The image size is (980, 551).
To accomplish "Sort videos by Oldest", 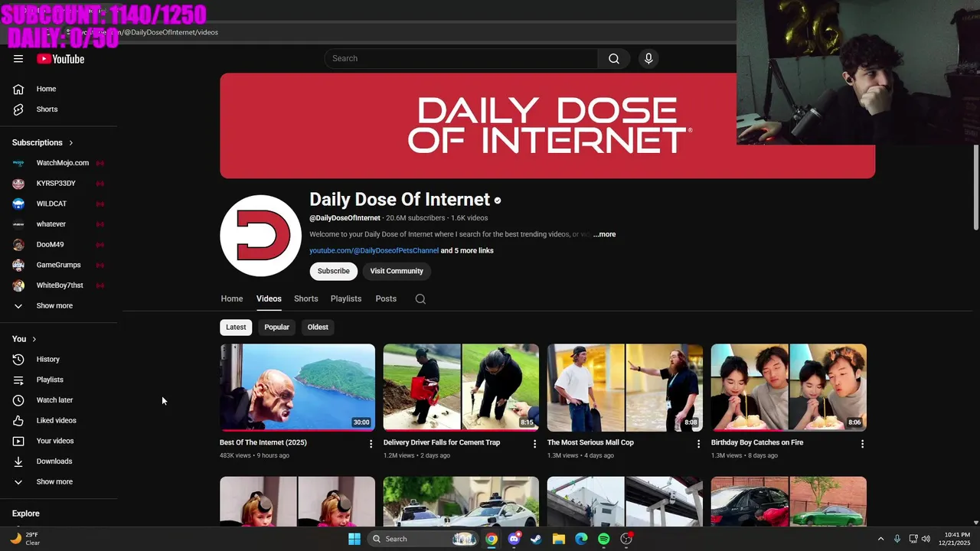I will [318, 328].
